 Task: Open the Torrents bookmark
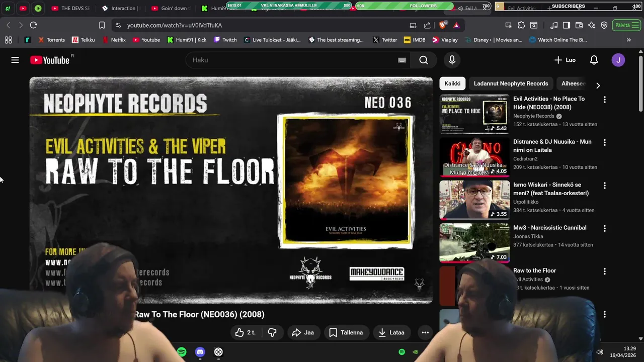tap(51, 40)
